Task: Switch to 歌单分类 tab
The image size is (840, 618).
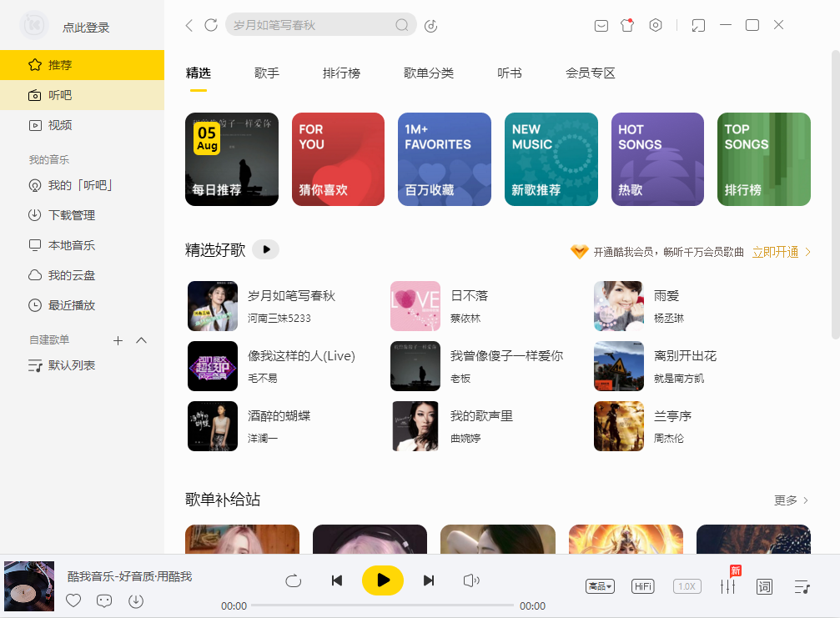Action: point(429,73)
